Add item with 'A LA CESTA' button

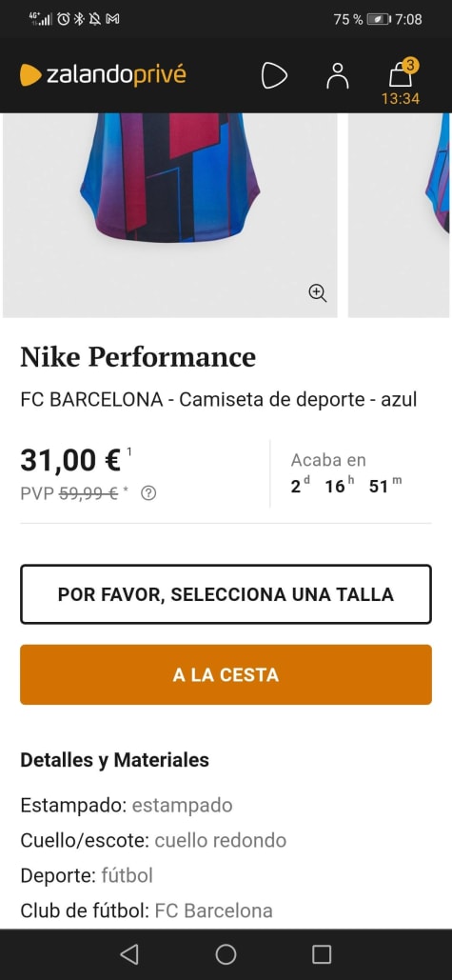point(226,675)
